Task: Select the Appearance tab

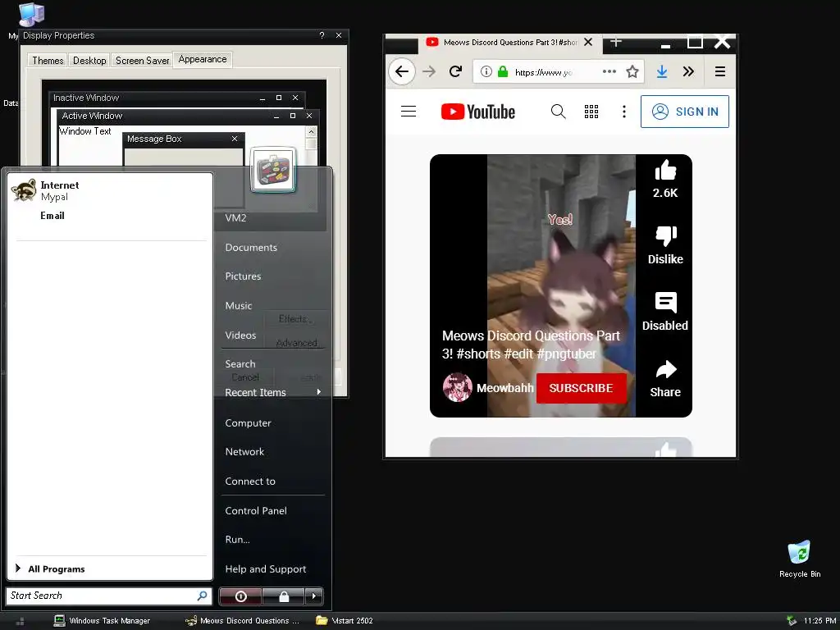Action: 203,59
